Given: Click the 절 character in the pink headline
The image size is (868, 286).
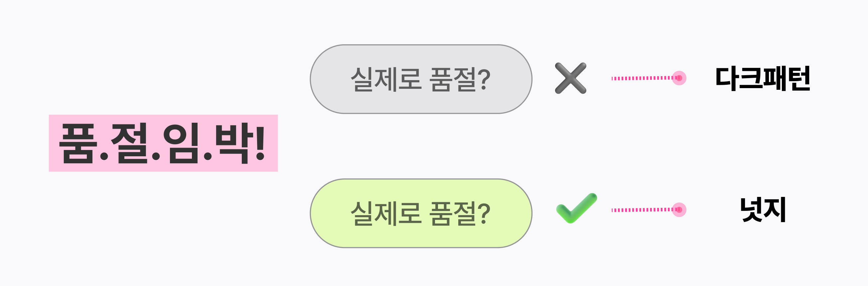Looking at the screenshot, I should pos(129,143).
